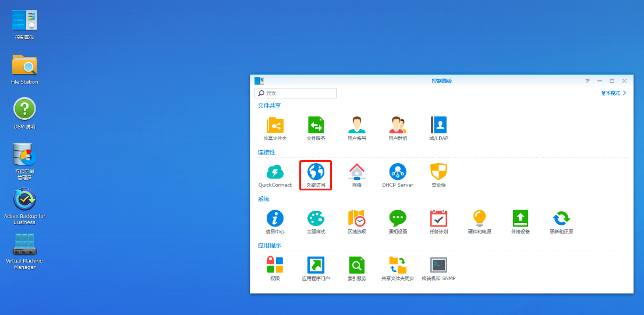
Task: Maximize the 控制面板 window
Action: click(x=612, y=81)
